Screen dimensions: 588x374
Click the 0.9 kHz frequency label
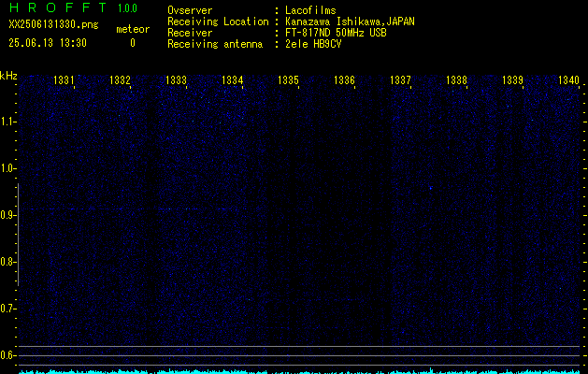[7, 215]
